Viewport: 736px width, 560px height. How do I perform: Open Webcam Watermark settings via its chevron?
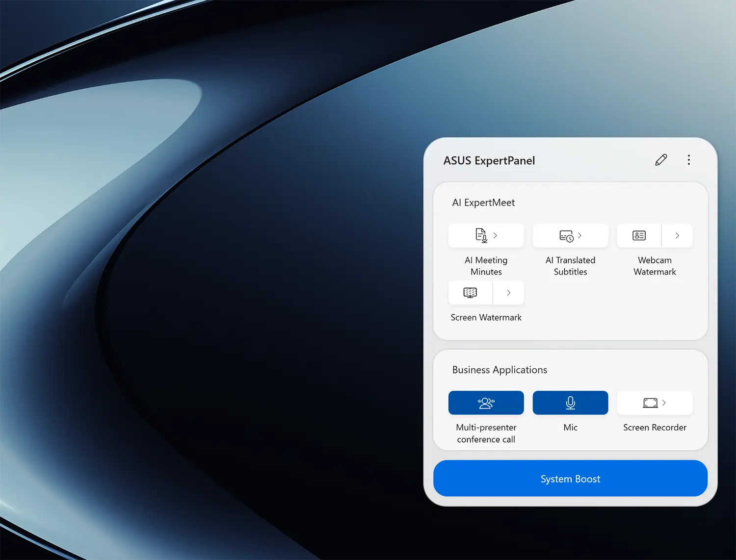coord(677,236)
